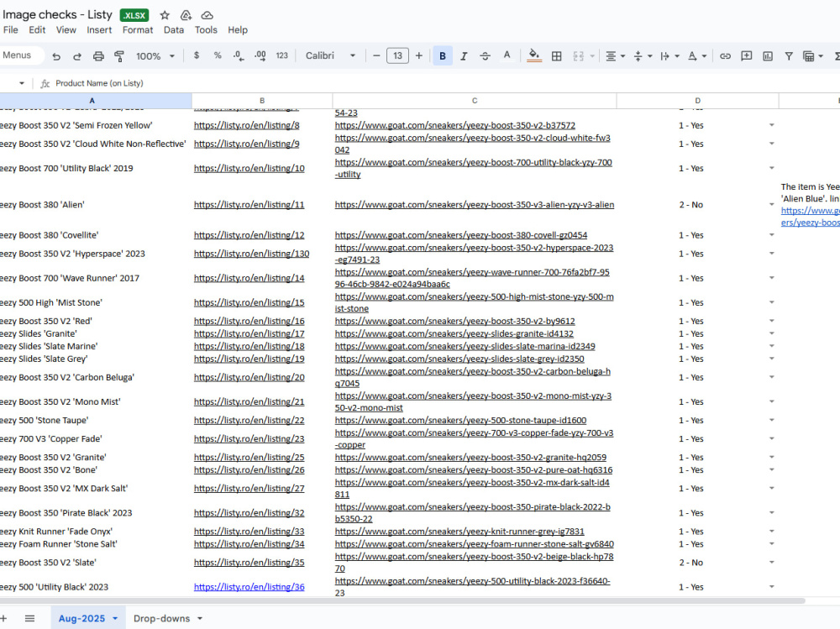The width and height of the screenshot is (840, 629).
Task: Open goat.com yeezy-boost-350-v2-by9612 link
Action: coord(454,322)
